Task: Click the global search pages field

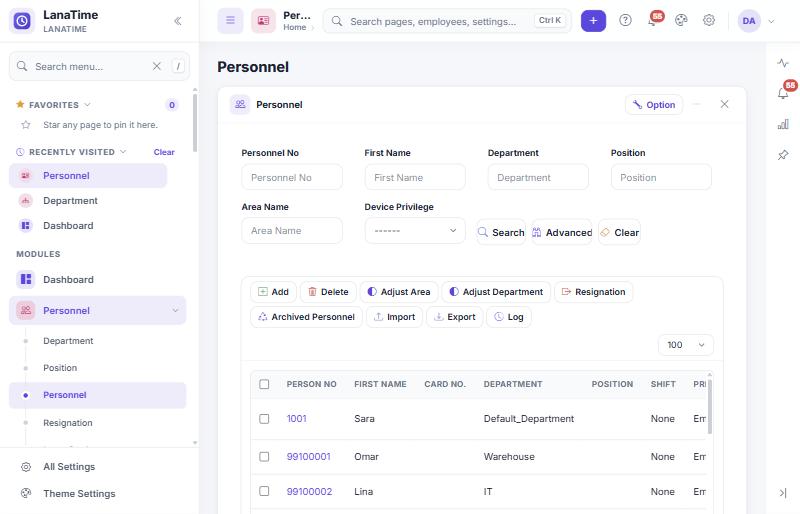Action: pos(447,21)
